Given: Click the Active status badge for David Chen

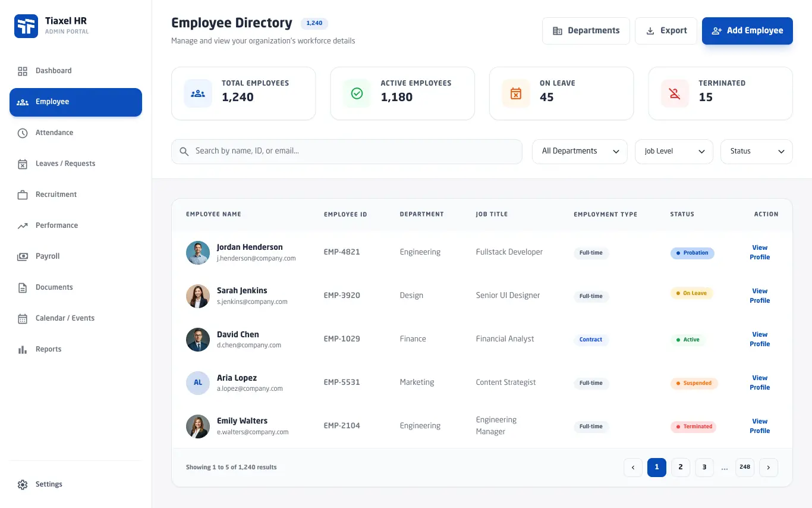Looking at the screenshot, I should (x=688, y=340).
